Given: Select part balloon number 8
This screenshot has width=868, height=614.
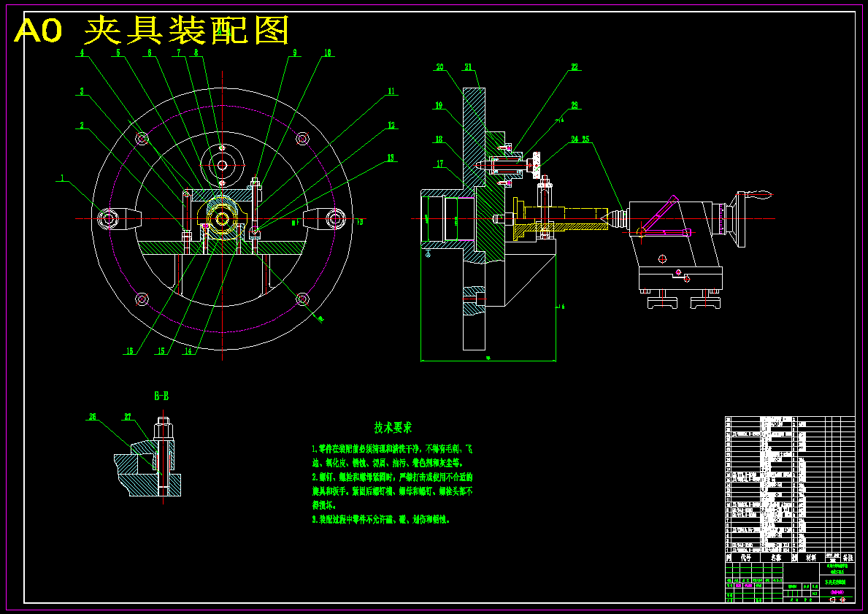Looking at the screenshot, I should pyautogui.click(x=196, y=53).
